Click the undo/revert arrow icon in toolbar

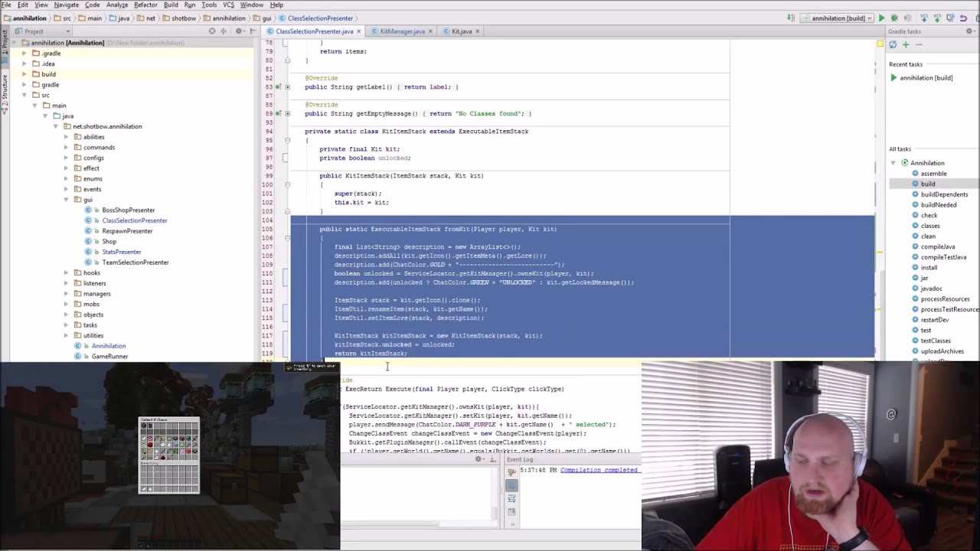tap(964, 18)
